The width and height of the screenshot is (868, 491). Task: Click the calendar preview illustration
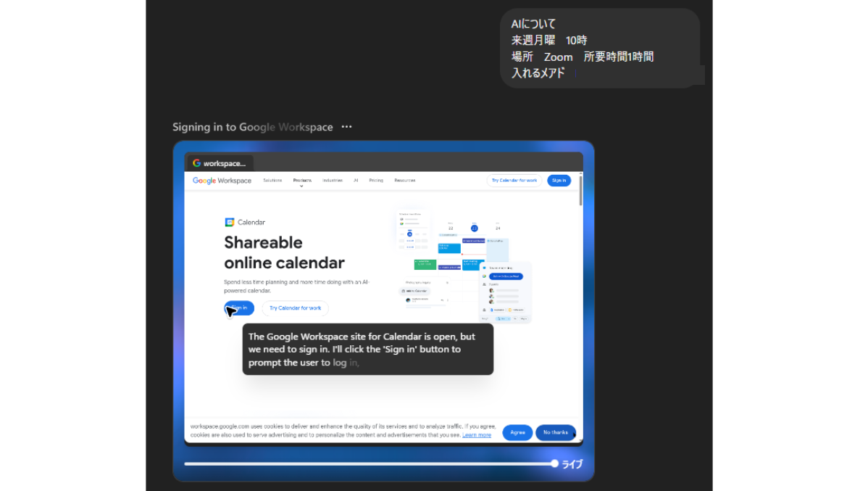464,266
